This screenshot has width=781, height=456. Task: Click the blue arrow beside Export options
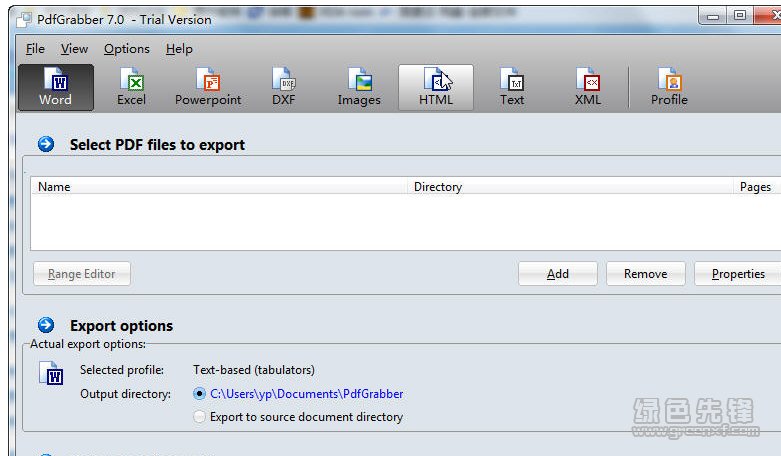click(x=46, y=325)
